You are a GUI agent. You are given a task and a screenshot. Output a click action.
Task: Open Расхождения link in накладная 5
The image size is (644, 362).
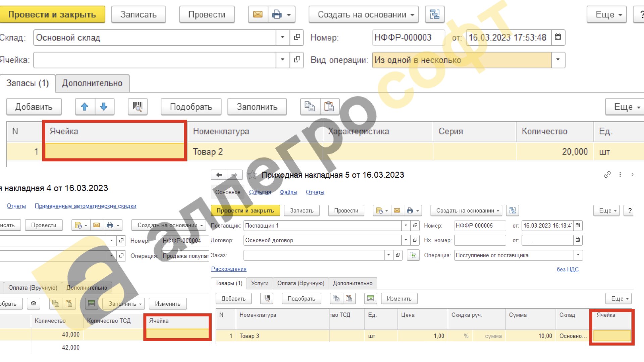pos(229,269)
